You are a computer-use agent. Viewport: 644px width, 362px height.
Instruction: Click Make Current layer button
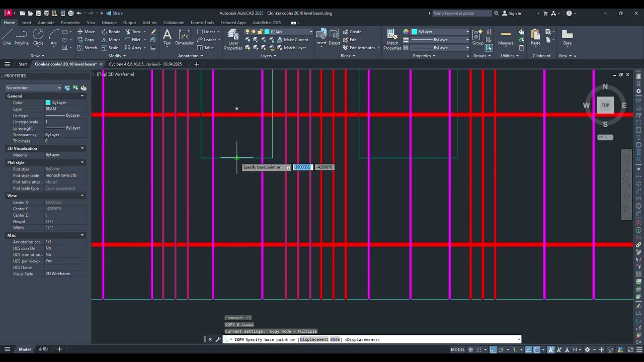pyautogui.click(x=292, y=40)
